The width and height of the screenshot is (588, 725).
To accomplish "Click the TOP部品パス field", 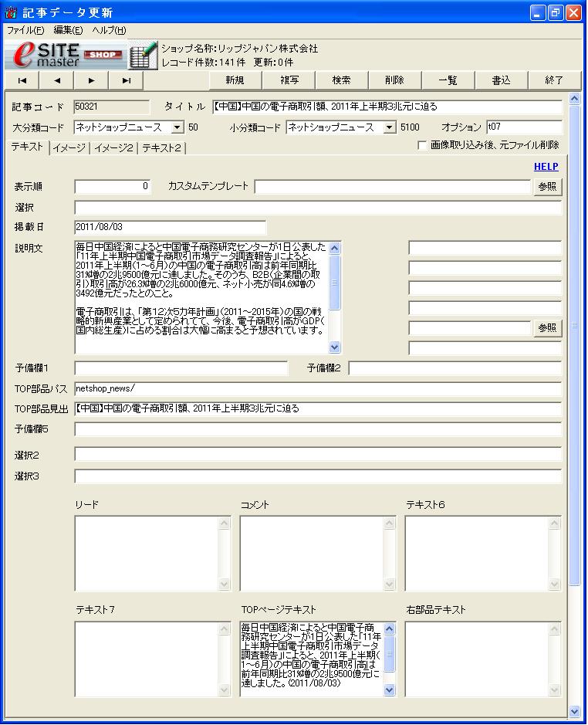I will click(x=318, y=389).
